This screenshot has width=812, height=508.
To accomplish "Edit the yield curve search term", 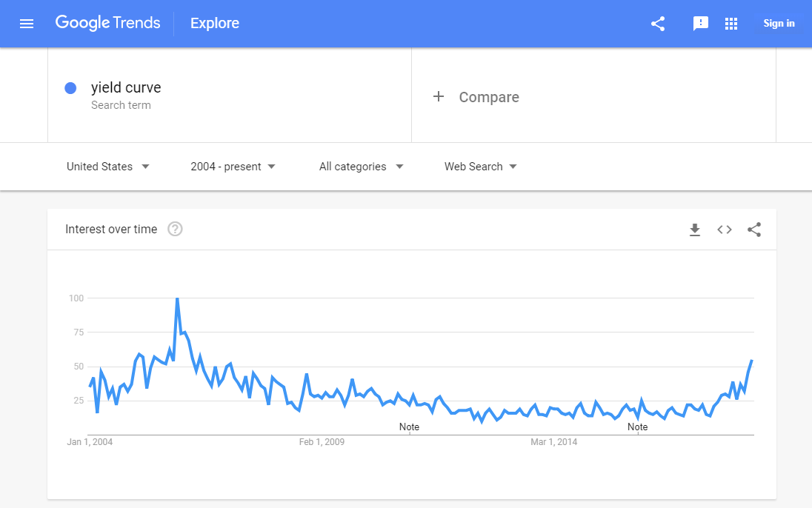I will click(126, 88).
